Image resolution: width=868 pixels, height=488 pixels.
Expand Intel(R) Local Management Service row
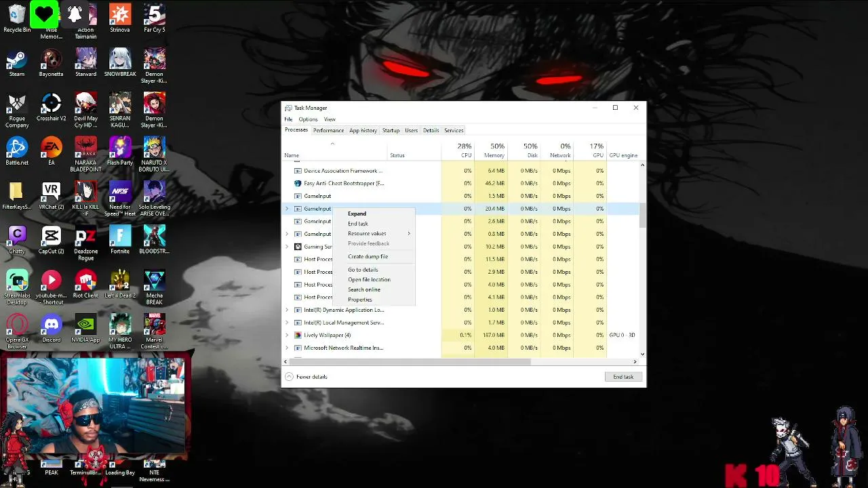(287, 323)
